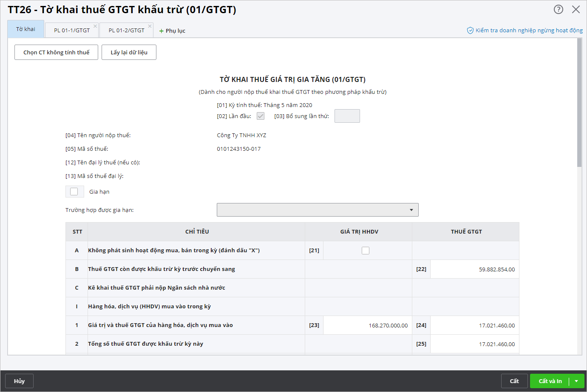Click the [23] value 168.270.000,00

click(368, 325)
